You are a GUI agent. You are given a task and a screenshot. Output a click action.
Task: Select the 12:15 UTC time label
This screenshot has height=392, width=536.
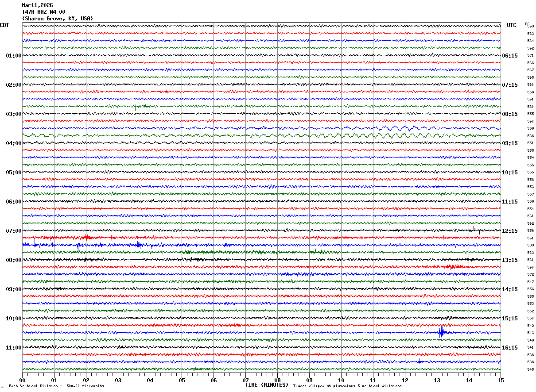pos(509,231)
